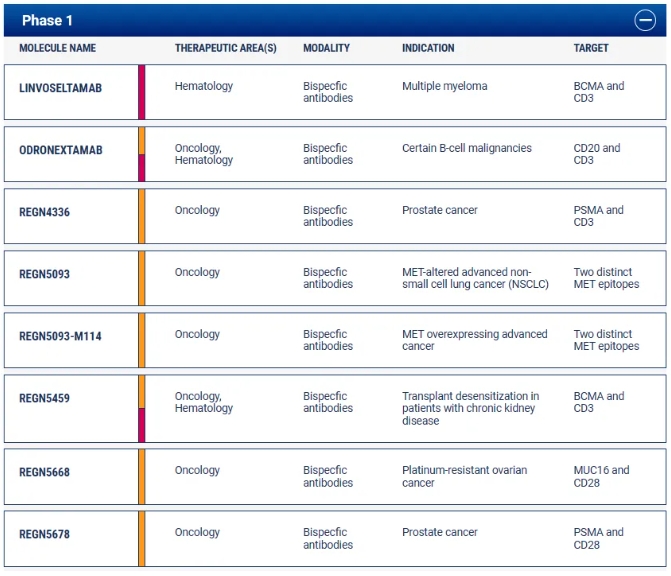Click the magenta Hematology color bar for LINVOSELTAMAB

pyautogui.click(x=142, y=92)
